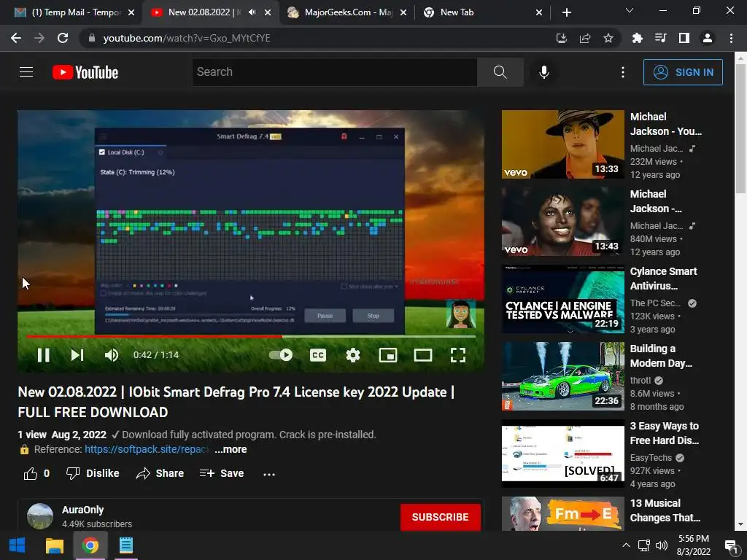Enter full screen mode

458,355
